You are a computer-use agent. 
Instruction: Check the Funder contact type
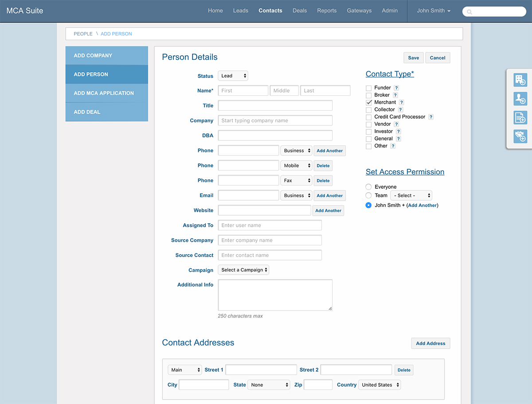(x=369, y=88)
